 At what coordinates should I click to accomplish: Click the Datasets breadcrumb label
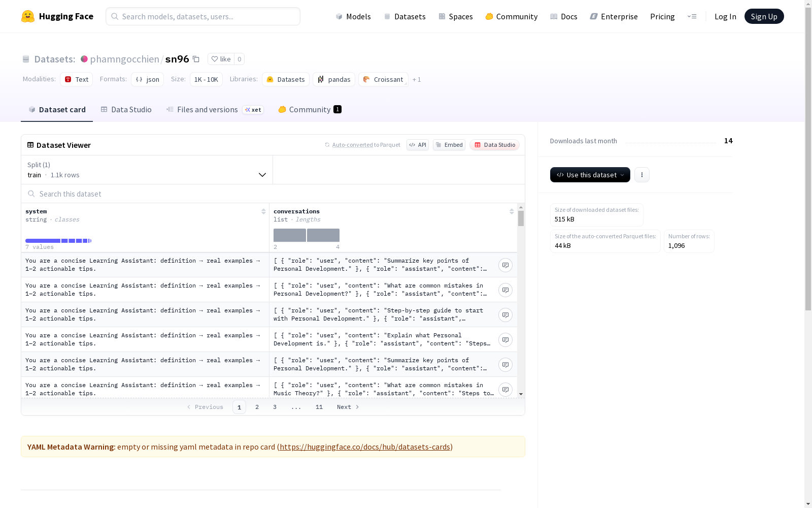(54, 59)
